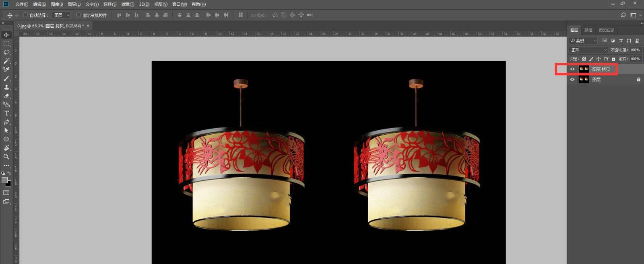The width and height of the screenshot is (644, 264).
Task: Activate the Horizontal Type tool
Action: coord(6,113)
